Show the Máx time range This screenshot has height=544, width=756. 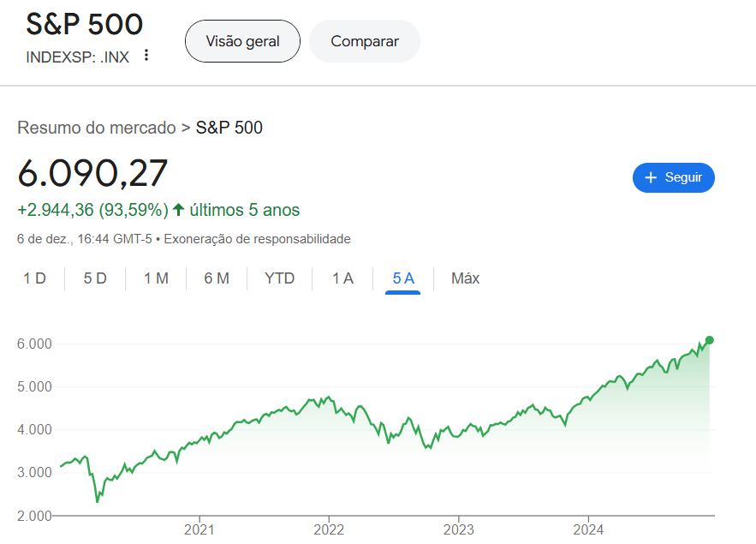click(x=465, y=278)
